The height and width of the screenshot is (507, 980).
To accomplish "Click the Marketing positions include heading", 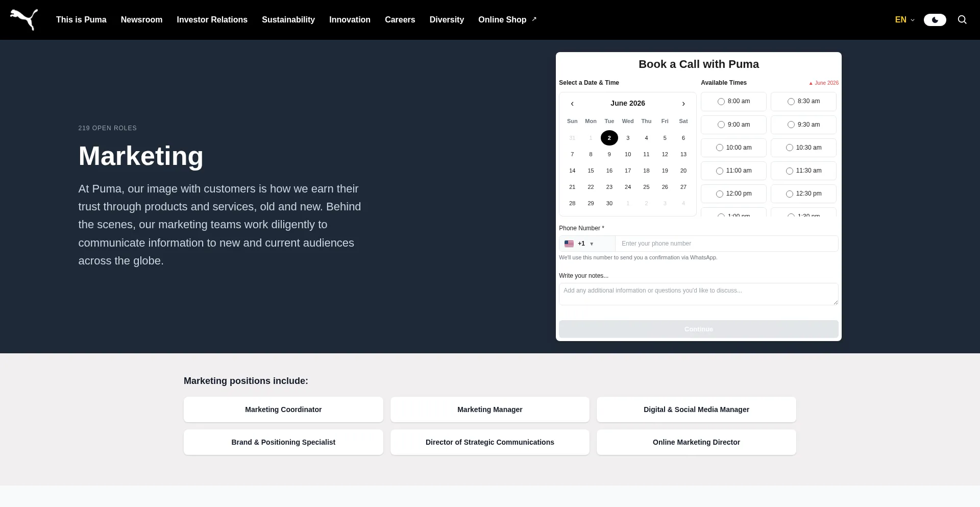I will (246, 381).
